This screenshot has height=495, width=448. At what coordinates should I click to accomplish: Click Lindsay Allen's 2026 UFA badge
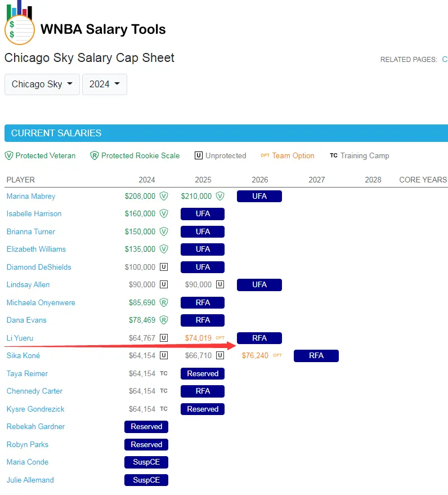pos(259,284)
